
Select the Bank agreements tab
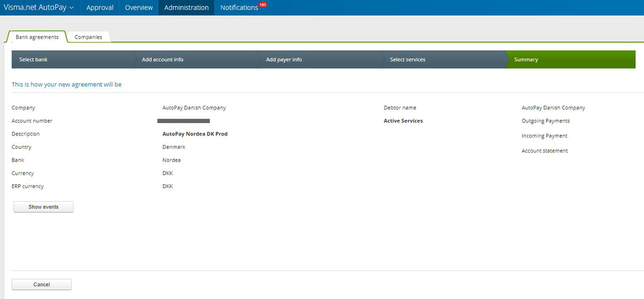click(x=37, y=37)
